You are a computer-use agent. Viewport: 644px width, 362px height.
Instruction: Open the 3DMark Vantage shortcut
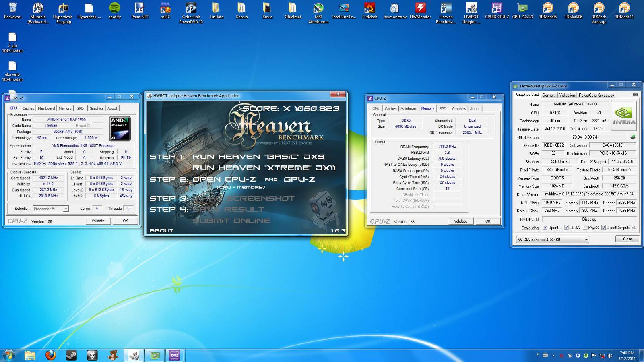pos(599,13)
